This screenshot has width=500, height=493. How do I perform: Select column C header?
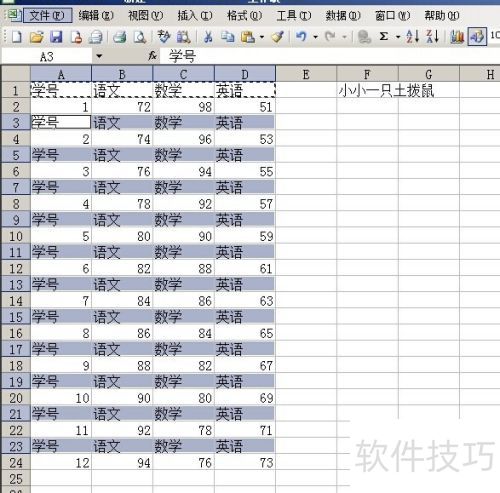pos(183,74)
